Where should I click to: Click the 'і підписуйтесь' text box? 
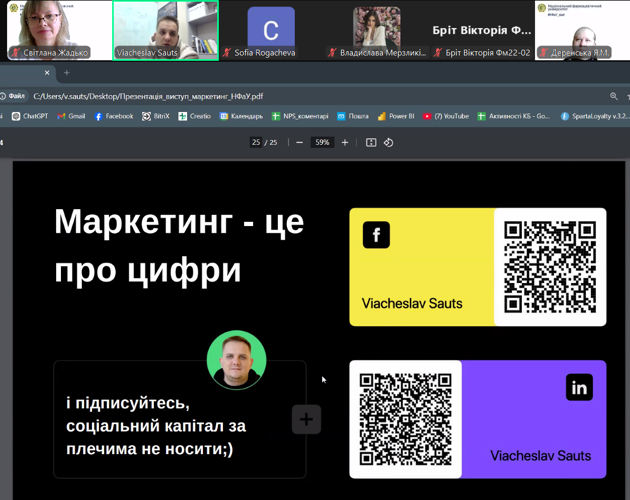(180, 419)
